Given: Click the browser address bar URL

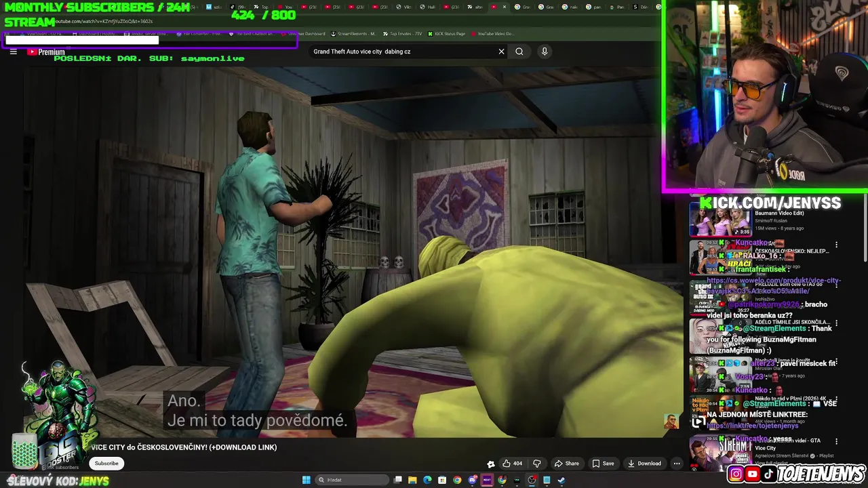Looking at the screenshot, I should click(102, 22).
